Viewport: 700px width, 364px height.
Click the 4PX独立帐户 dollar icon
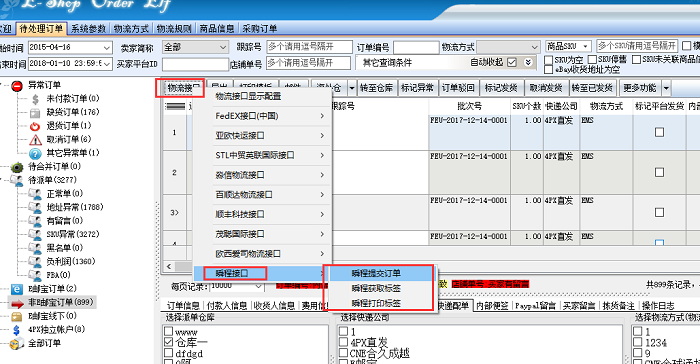pyautogui.click(x=17, y=330)
